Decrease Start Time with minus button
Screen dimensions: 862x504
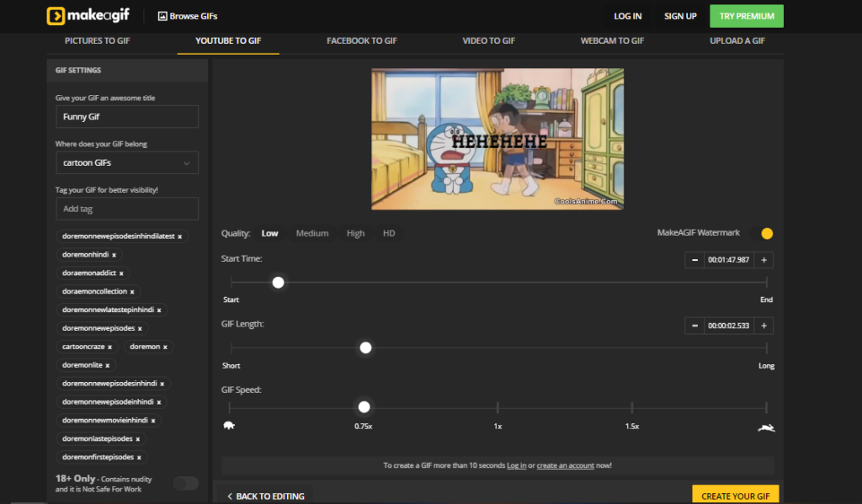point(694,260)
